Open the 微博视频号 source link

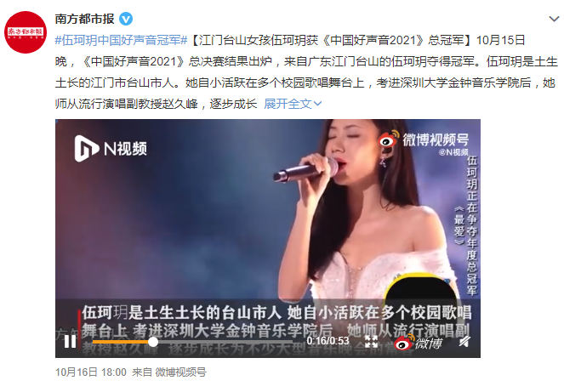tap(180, 372)
